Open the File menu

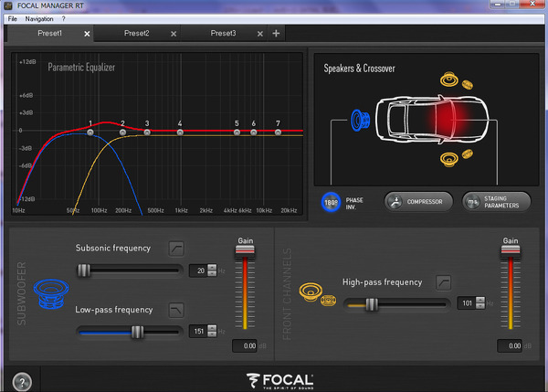[x=13, y=19]
